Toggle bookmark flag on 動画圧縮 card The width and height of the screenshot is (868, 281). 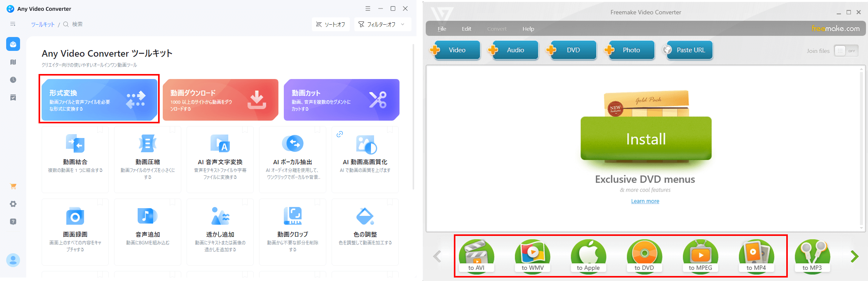click(x=172, y=129)
